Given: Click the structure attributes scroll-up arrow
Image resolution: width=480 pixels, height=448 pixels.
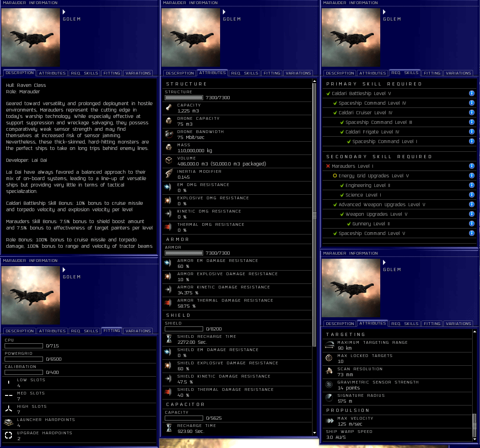Looking at the screenshot, I should tap(314, 81).
